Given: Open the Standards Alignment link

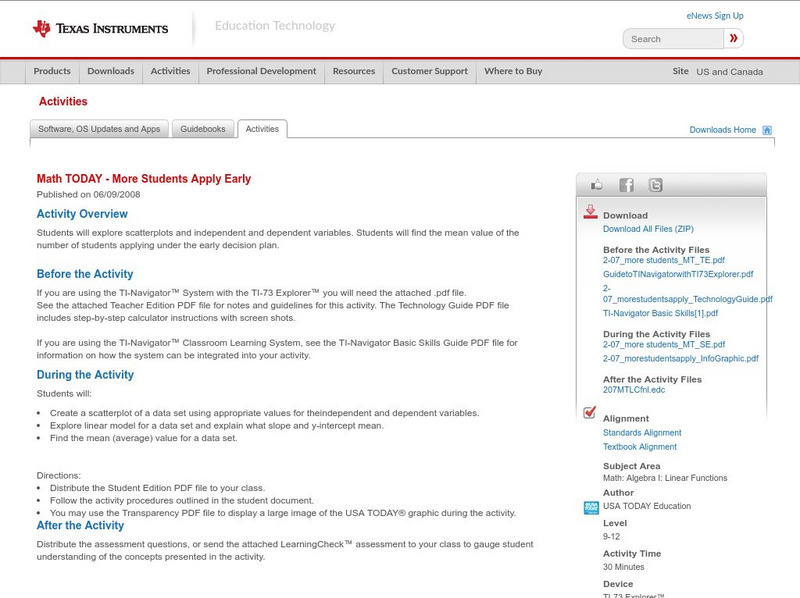Looking at the screenshot, I should pos(642,433).
